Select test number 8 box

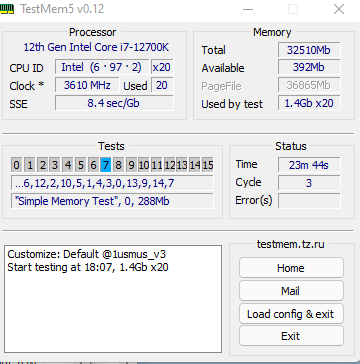118,165
